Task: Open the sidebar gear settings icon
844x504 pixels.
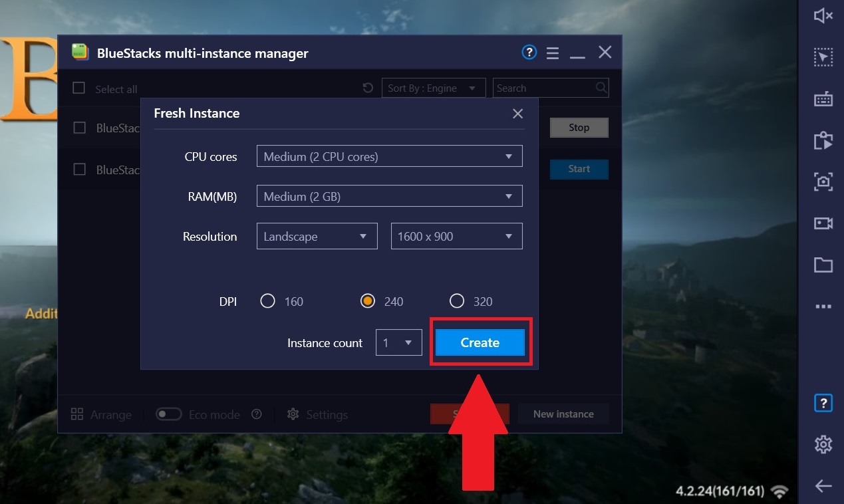Action: click(823, 443)
